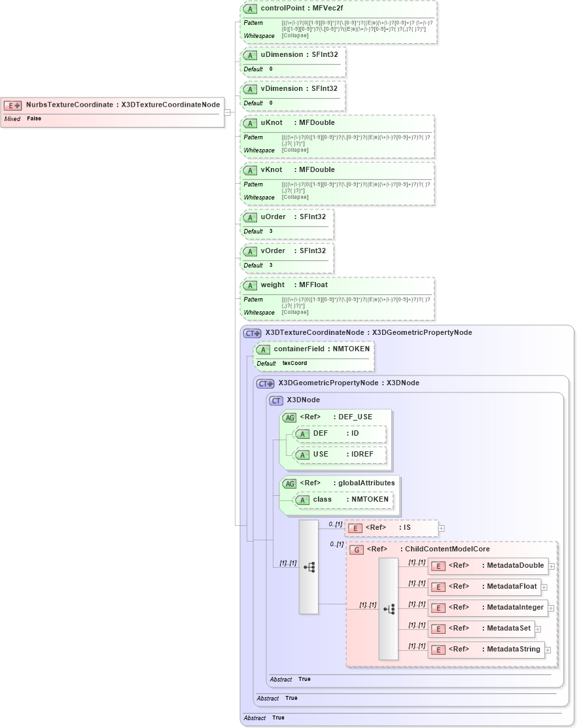
Task: Click attribute icon beside uDimension
Action: [250, 55]
